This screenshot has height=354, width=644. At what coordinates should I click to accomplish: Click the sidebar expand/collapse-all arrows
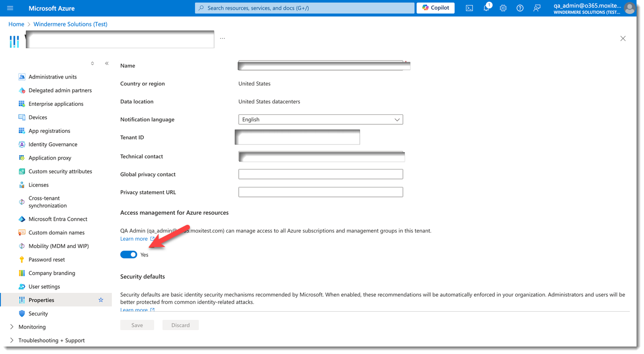click(x=92, y=63)
